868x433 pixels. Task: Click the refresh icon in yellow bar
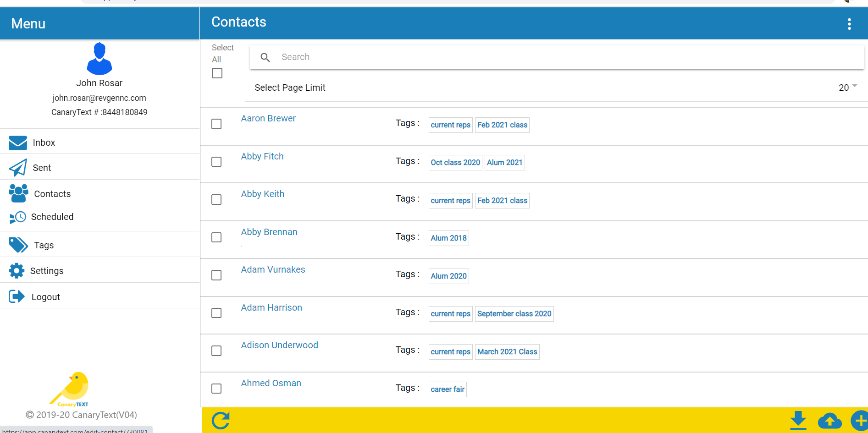coord(221,420)
